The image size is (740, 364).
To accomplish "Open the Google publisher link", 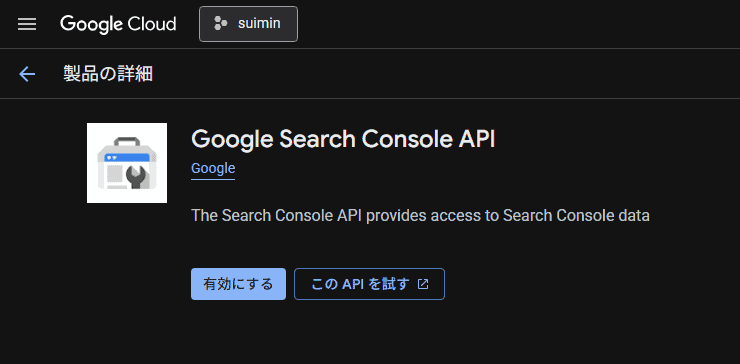I will [213, 169].
